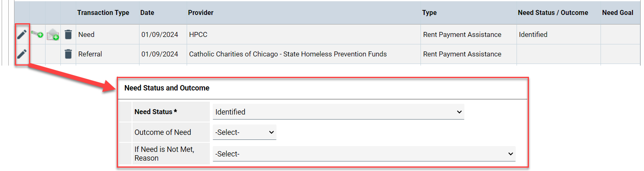Click Rent Payment Assistance in Referral row
The height and width of the screenshot is (171, 644).
tap(462, 54)
